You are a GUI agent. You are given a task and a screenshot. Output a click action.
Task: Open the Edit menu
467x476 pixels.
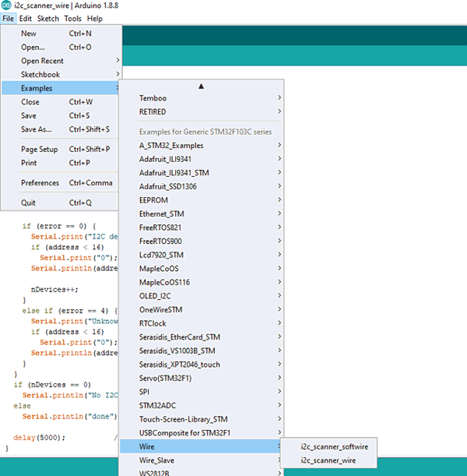click(x=25, y=19)
